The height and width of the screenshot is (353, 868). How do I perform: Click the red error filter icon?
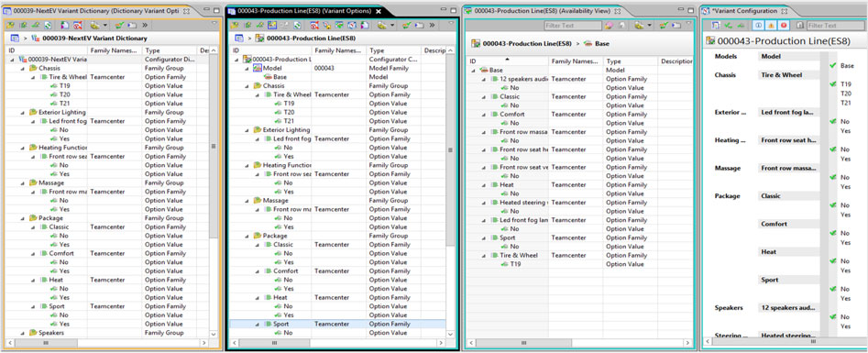click(784, 26)
